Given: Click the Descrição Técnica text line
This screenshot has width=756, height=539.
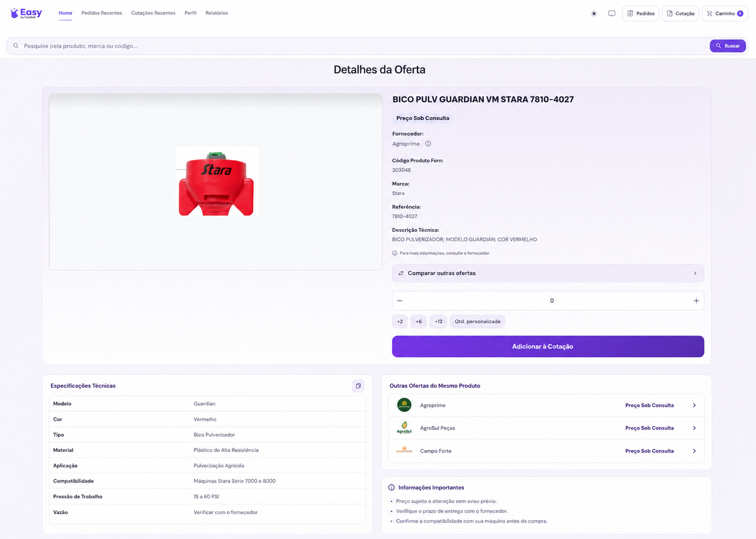Looking at the screenshot, I should (464, 239).
